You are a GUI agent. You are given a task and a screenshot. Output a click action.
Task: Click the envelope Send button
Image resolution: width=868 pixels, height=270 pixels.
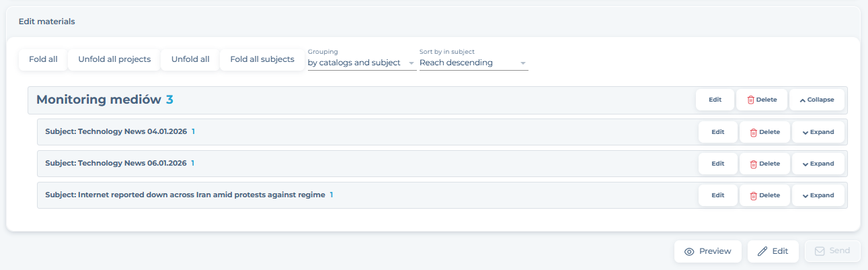(x=832, y=251)
